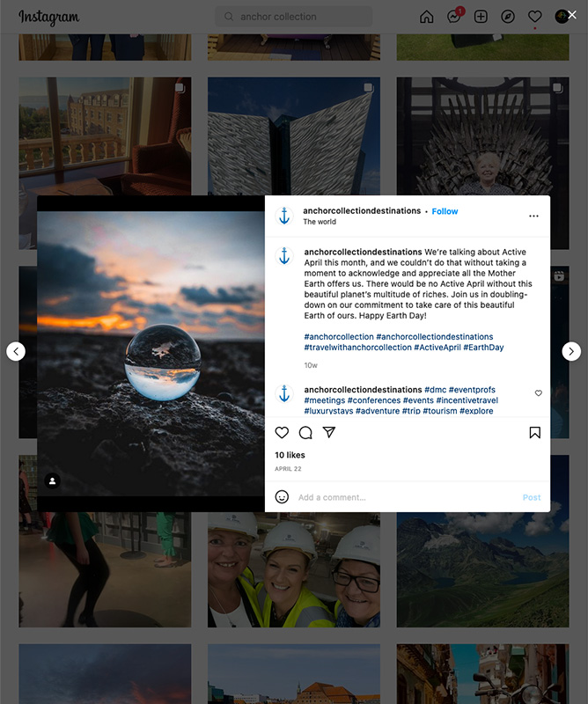The image size is (588, 704).
Task: Click the anchor avatar beside the caption
Action: pyautogui.click(x=284, y=256)
